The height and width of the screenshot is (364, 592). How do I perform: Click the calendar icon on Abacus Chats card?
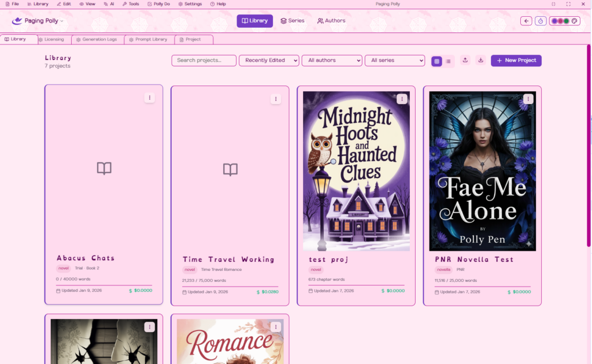pyautogui.click(x=58, y=291)
